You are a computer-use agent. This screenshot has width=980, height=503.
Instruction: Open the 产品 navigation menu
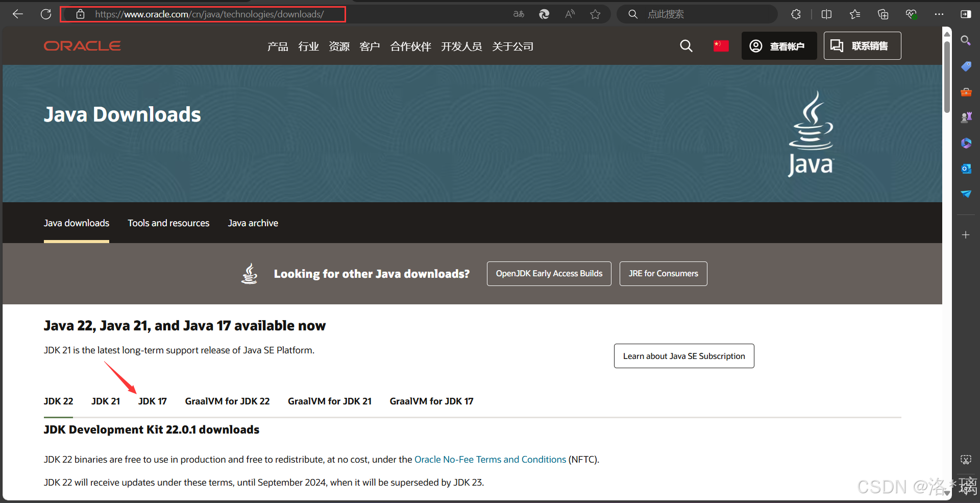coord(278,46)
